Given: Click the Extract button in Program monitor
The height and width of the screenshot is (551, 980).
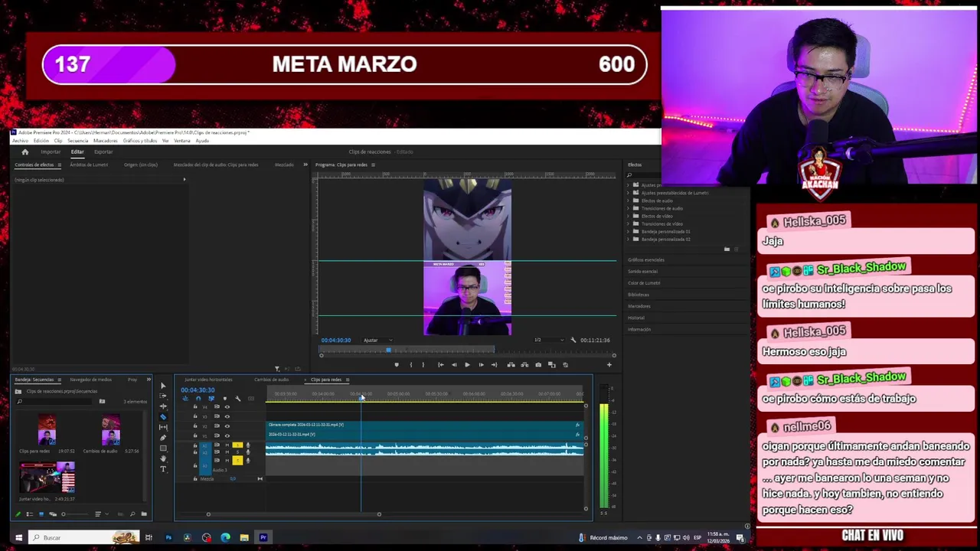Looking at the screenshot, I should point(524,365).
